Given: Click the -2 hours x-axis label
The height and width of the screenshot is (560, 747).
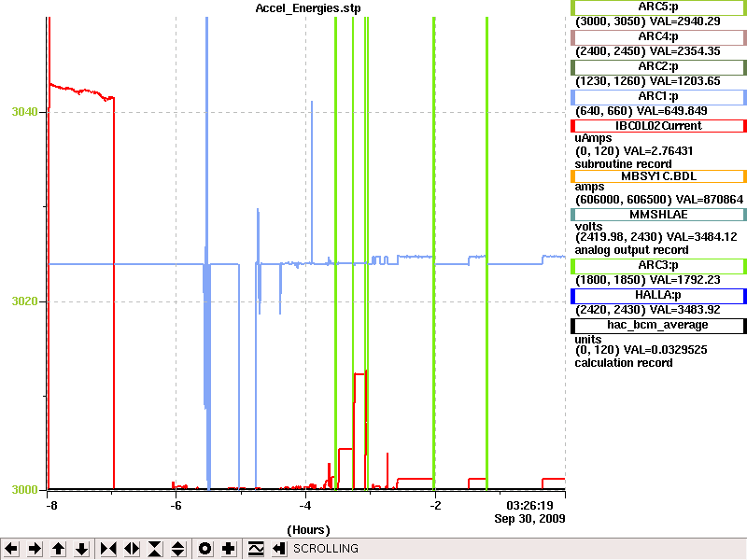Looking at the screenshot, I should click(435, 506).
